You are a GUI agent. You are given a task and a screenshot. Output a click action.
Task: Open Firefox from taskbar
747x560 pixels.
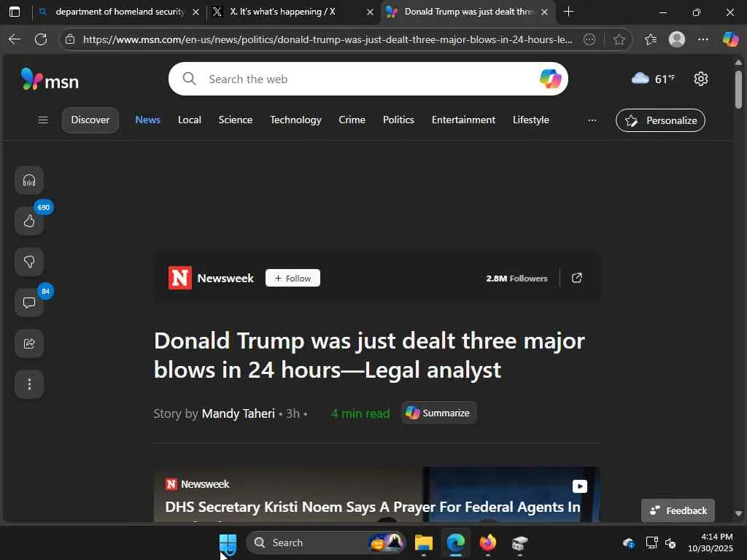tap(487, 542)
